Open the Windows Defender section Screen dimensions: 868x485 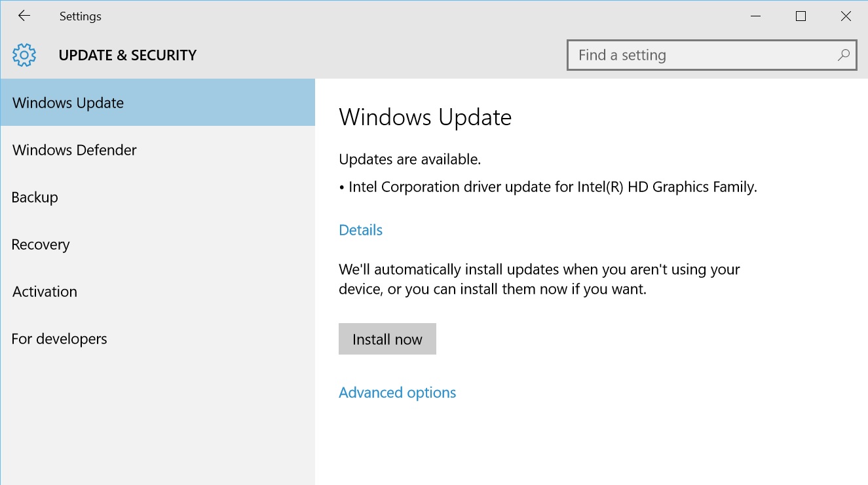75,150
